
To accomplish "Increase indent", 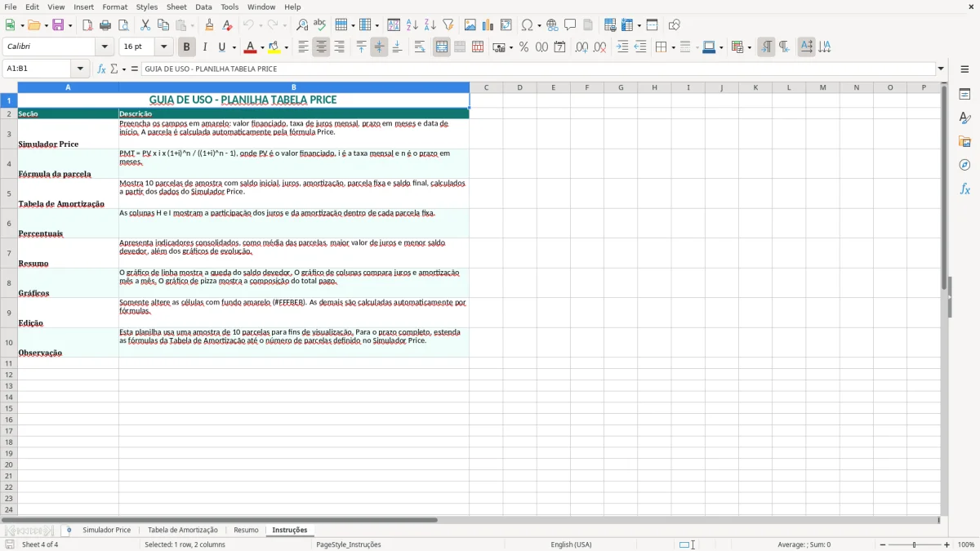I will (x=622, y=47).
